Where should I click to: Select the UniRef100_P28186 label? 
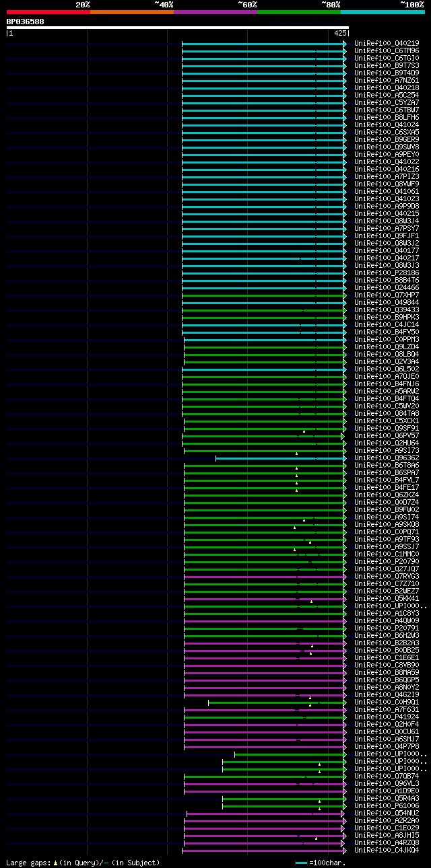click(x=387, y=273)
